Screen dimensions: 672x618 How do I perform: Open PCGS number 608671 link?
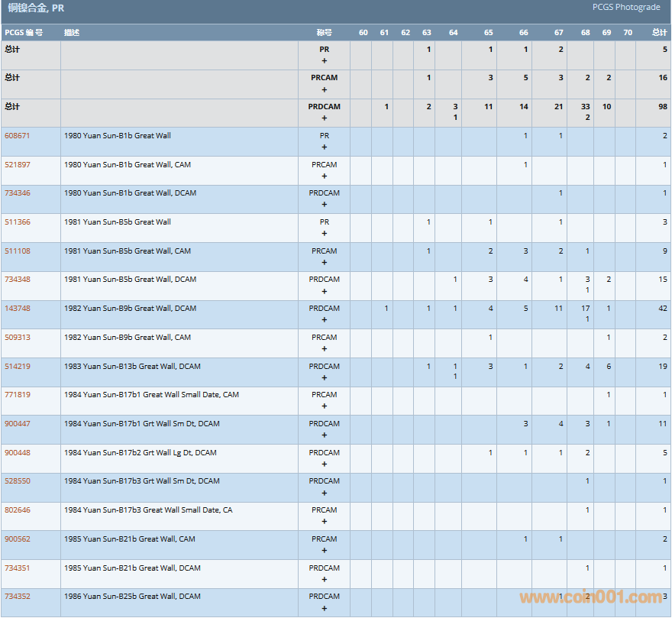click(18, 136)
